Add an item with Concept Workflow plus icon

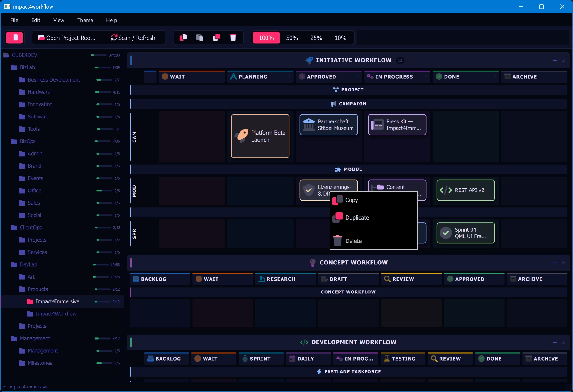tap(555, 263)
